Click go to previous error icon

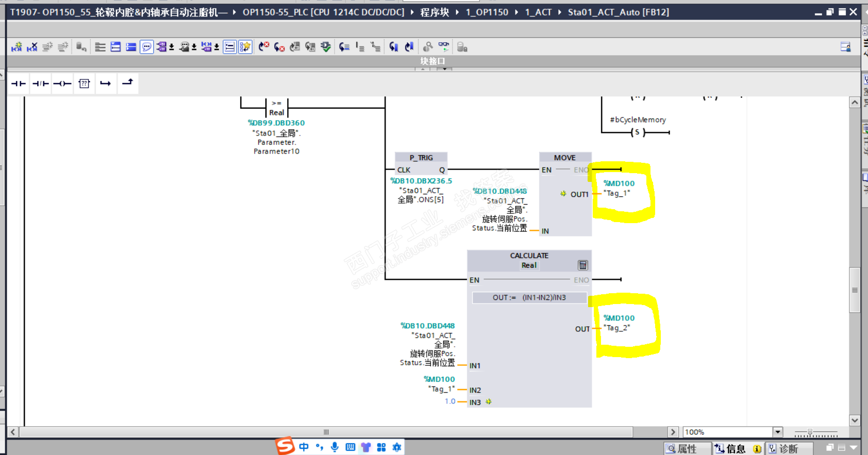point(264,47)
